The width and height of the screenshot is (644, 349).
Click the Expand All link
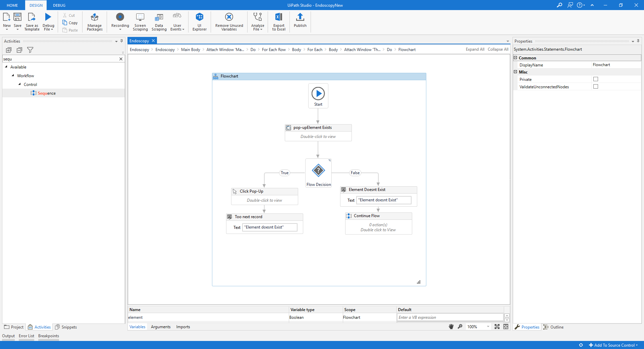coord(475,49)
